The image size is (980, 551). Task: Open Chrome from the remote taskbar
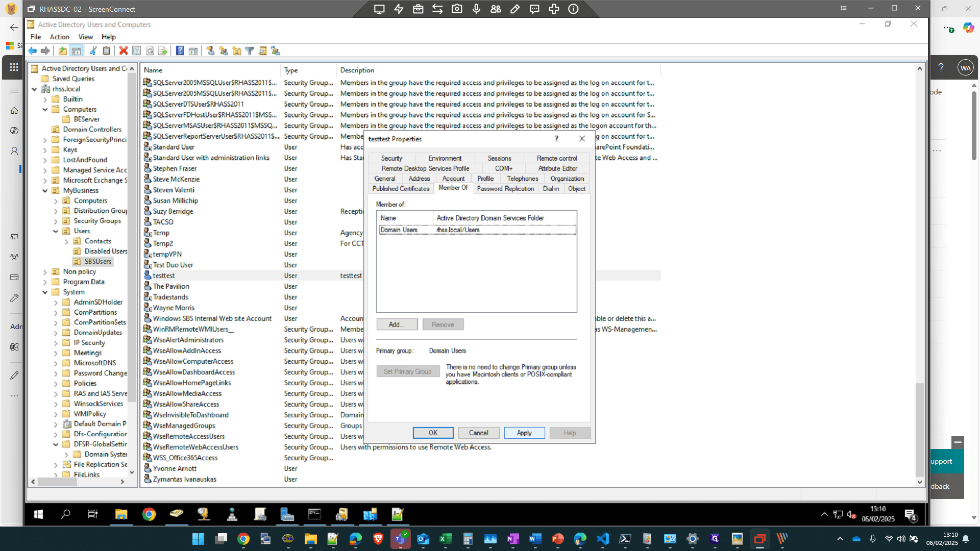coord(149,514)
